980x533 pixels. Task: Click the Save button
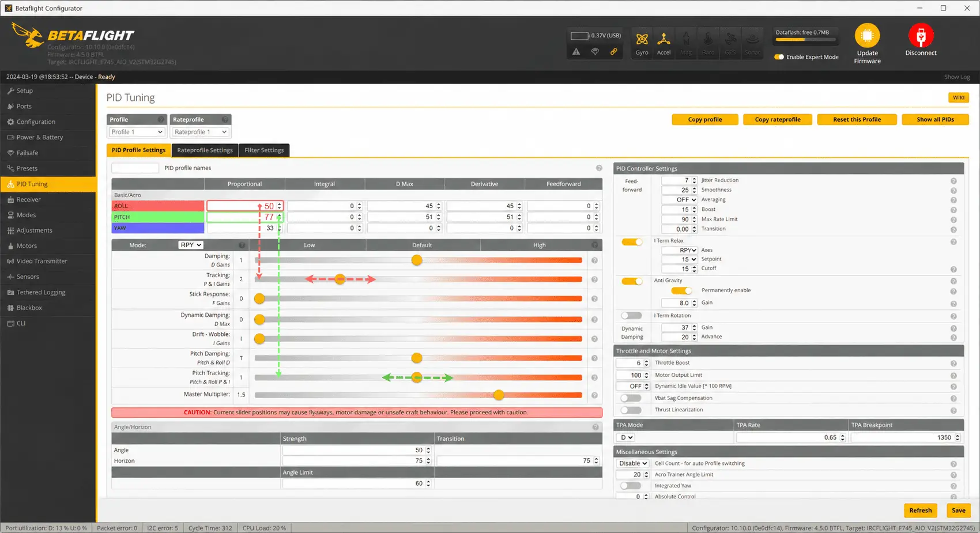[x=959, y=511]
